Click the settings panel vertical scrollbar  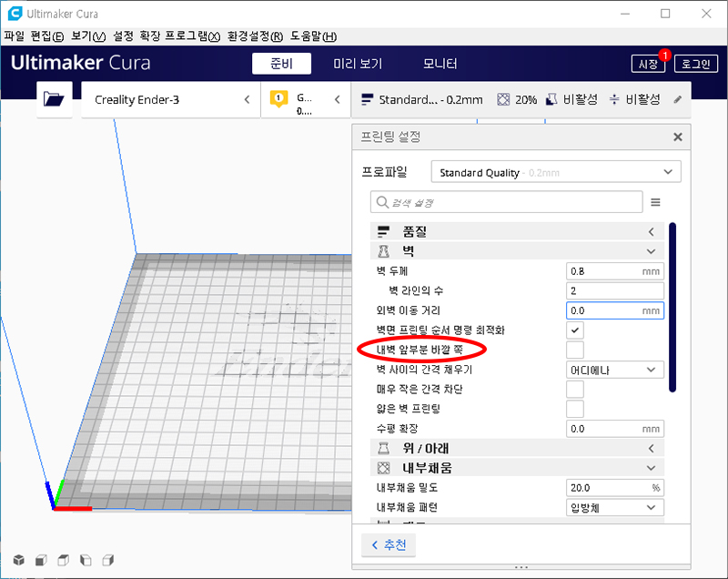coord(672,308)
